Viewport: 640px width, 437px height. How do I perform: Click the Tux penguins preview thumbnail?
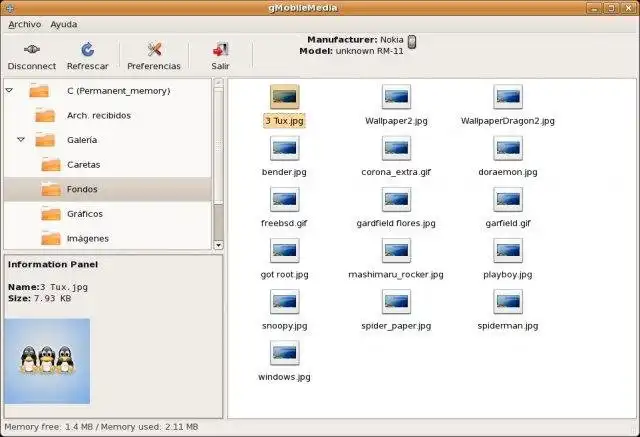click(x=47, y=361)
